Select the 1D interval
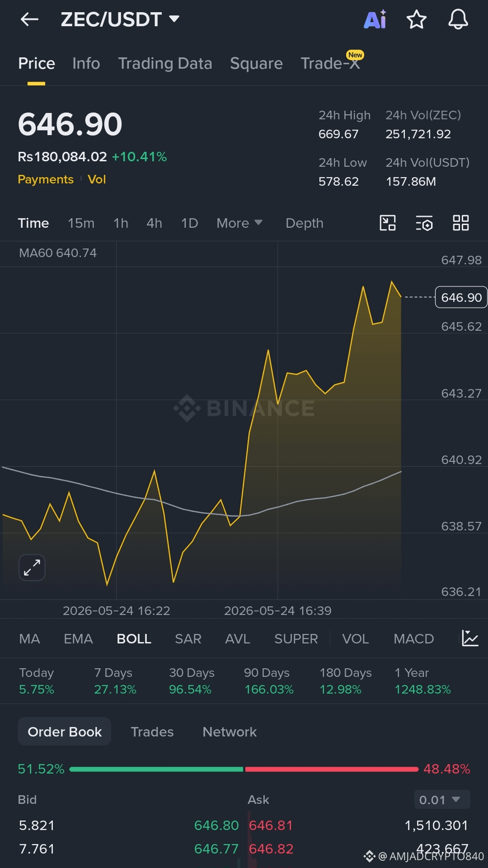The image size is (488, 868). [189, 223]
